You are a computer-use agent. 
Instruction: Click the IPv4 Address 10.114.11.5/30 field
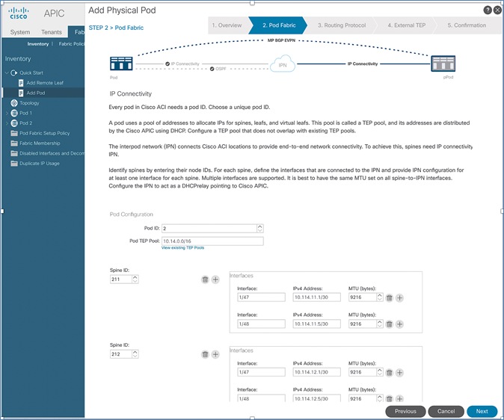pyautogui.click(x=316, y=324)
